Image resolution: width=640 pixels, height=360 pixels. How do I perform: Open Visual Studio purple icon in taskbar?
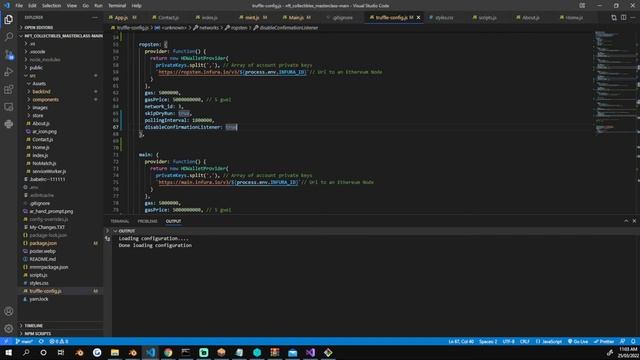pos(310,352)
